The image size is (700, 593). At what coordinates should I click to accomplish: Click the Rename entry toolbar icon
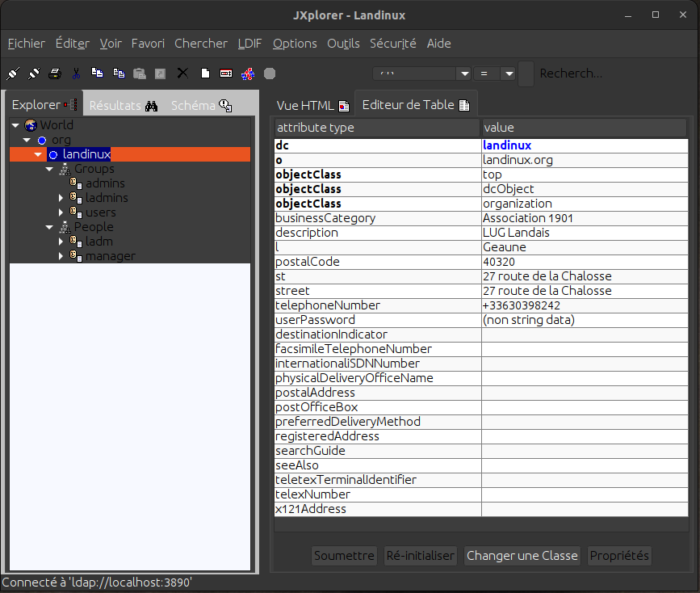point(226,74)
